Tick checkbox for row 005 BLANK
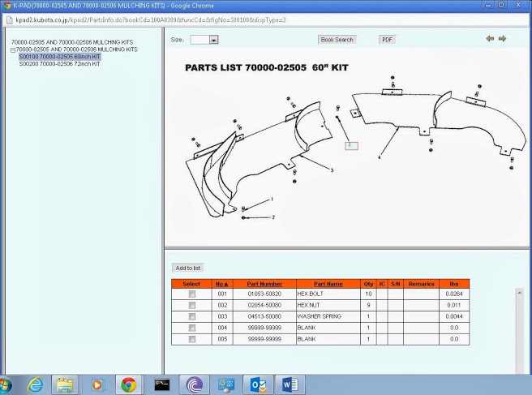 click(192, 339)
